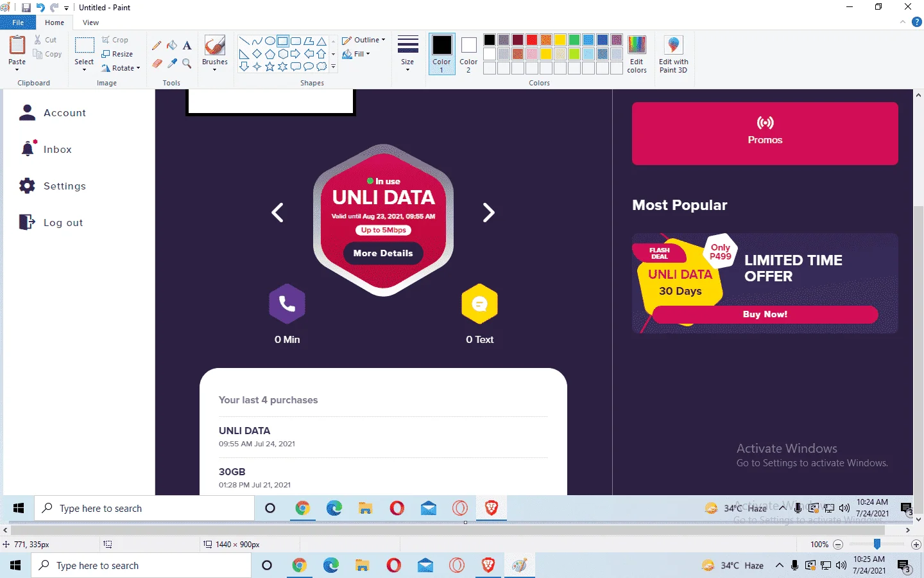Screen dimensions: 924x578
Task: Open the File menu
Action: pos(18,22)
